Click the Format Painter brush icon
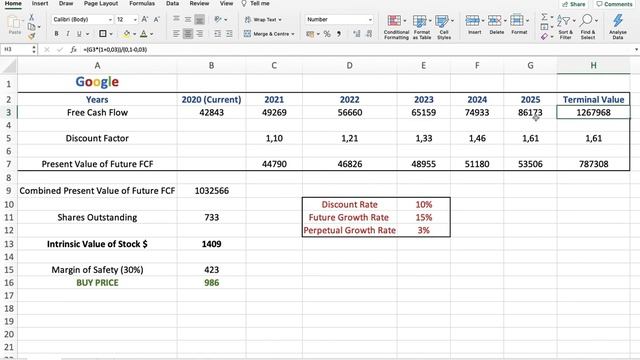Screen dimensions: 640x360 [31, 36]
